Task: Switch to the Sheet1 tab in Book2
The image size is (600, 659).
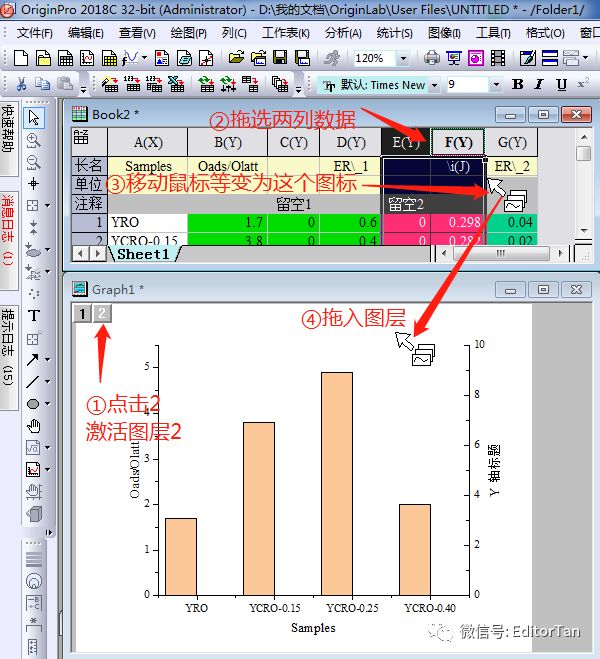Action: 143,254
